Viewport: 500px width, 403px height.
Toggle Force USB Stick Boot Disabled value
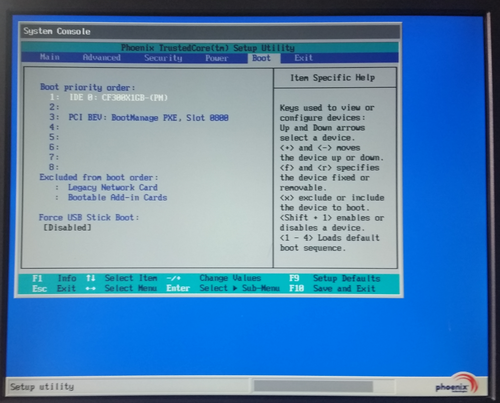tap(67, 228)
